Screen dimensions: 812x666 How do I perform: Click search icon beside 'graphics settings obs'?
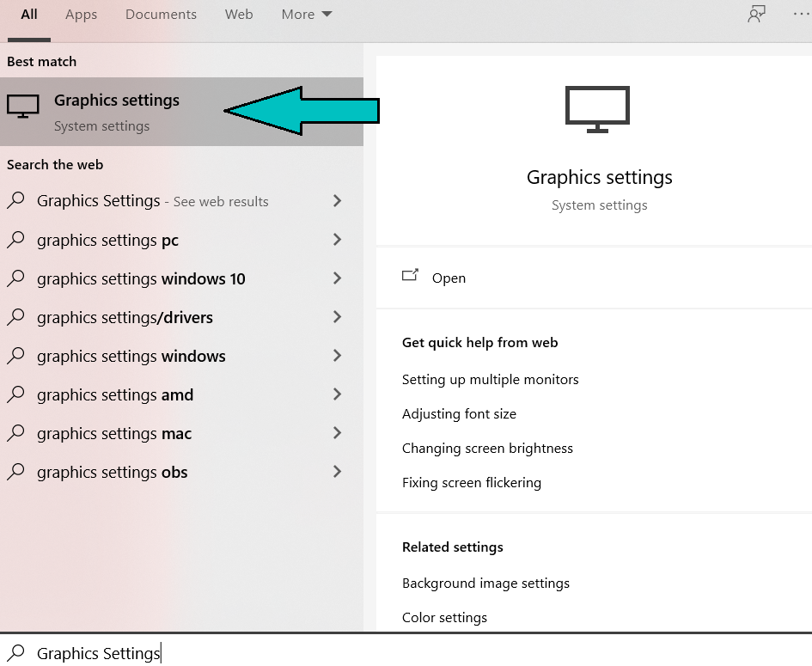tap(16, 472)
